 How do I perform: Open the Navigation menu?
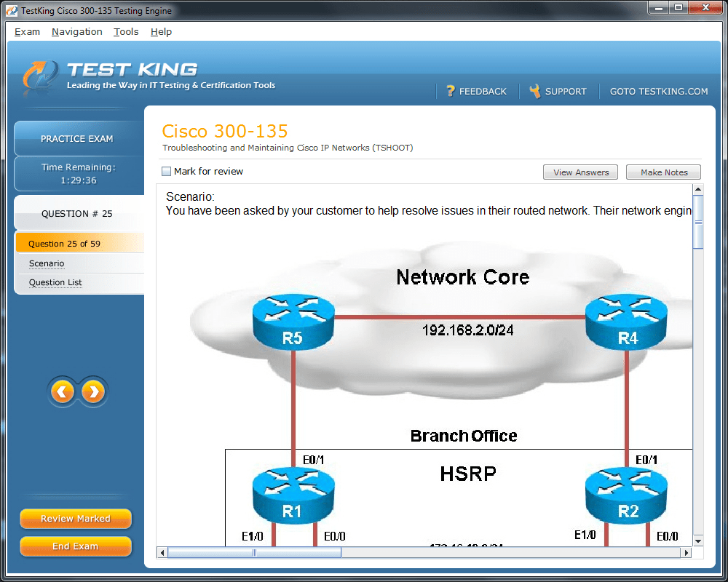[77, 31]
